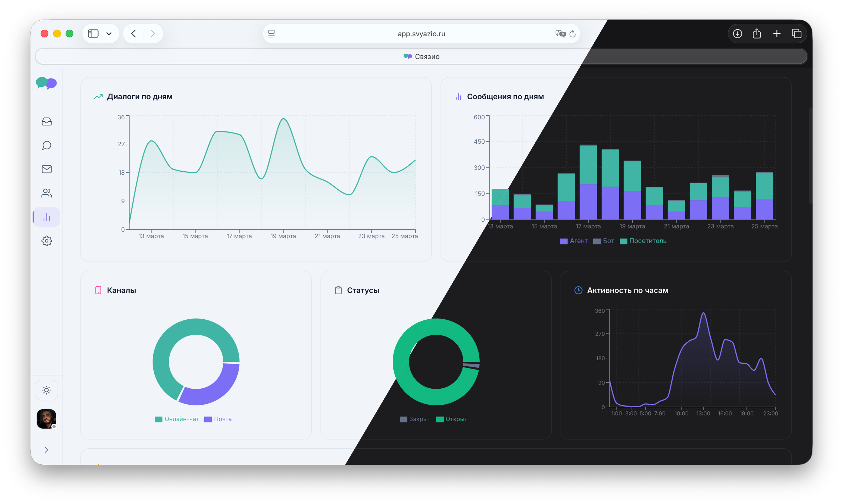Open the tab overview dropdown in toolbar
Screen dimensions: 843x504
click(109, 33)
